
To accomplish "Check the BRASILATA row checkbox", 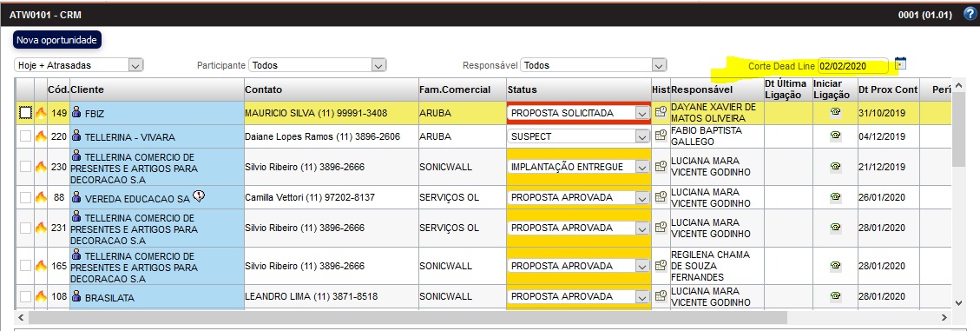I will [25, 296].
